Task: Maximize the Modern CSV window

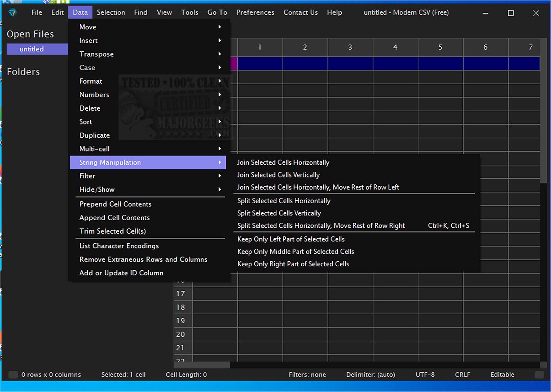Action: click(511, 13)
